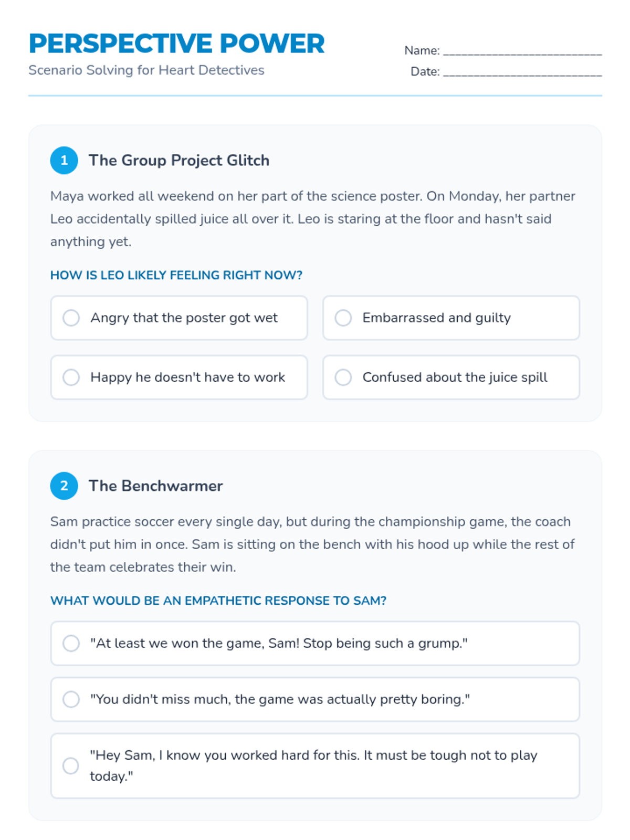
Task: Click the "What would be an empathetic response" prompt
Action: 218,601
